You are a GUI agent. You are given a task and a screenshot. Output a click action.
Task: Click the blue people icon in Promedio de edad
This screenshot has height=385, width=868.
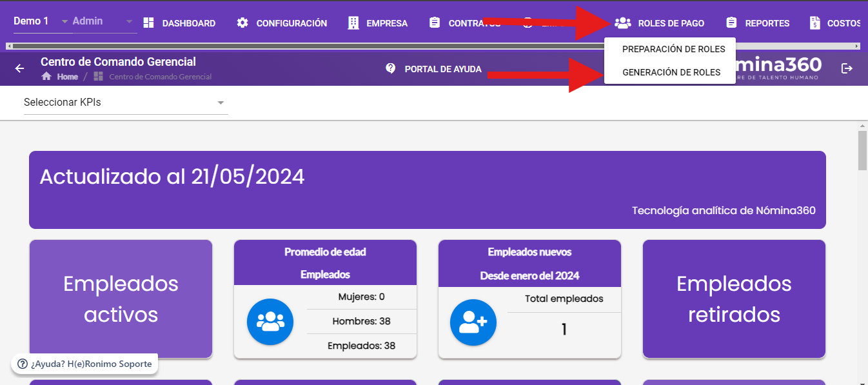pos(270,322)
